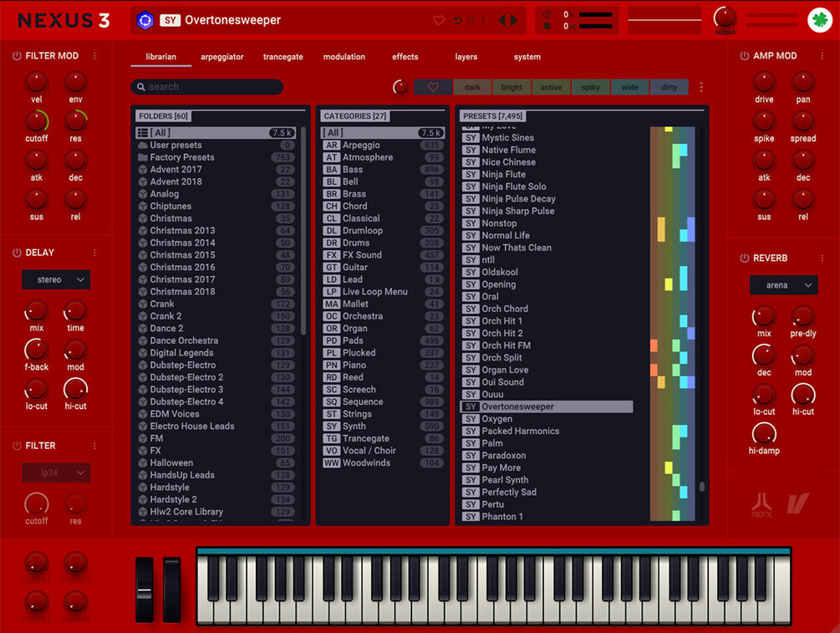
Task: Switch to the modulation tab
Action: [x=344, y=57]
